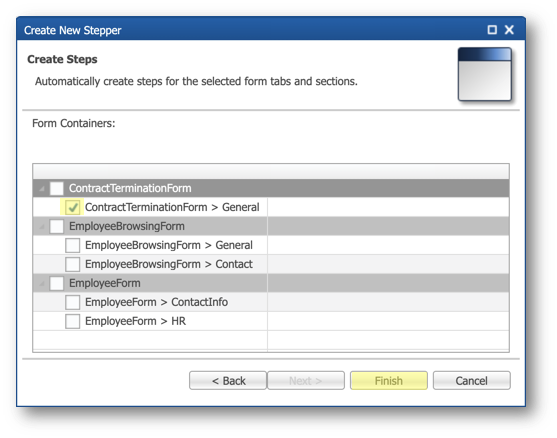Select the EmployeeForm > HR row label
The height and width of the screenshot is (438, 557).
135,321
